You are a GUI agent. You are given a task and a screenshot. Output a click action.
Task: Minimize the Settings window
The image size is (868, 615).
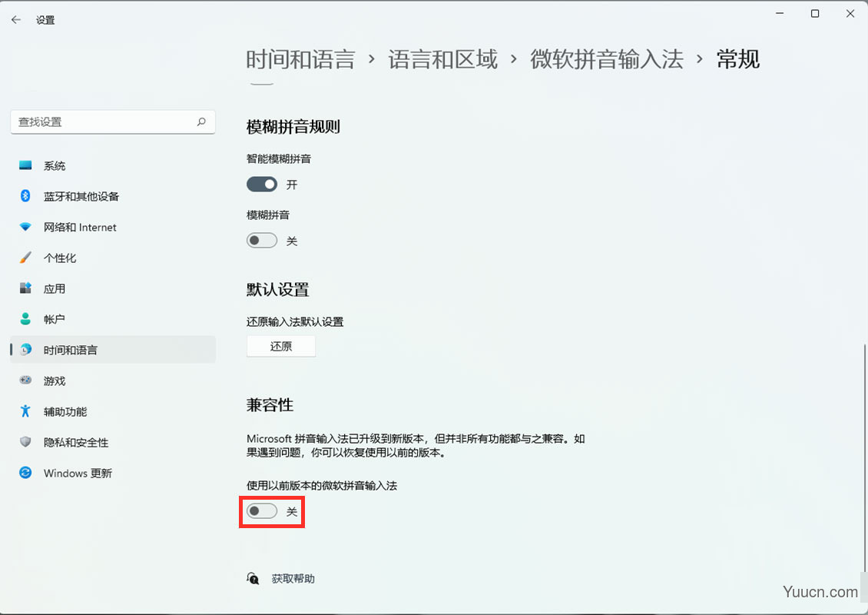[780, 13]
